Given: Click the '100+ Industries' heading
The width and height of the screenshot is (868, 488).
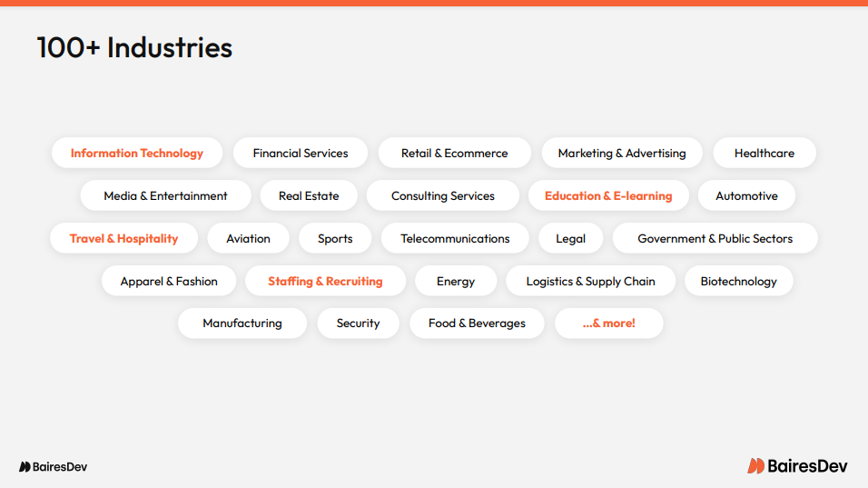Looking at the screenshot, I should [134, 47].
